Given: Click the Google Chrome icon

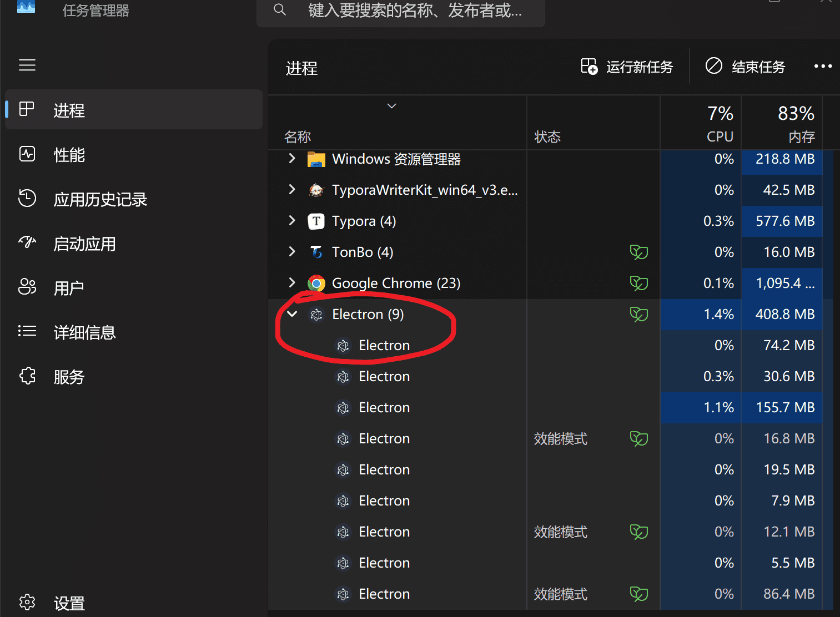Looking at the screenshot, I should click(316, 284).
